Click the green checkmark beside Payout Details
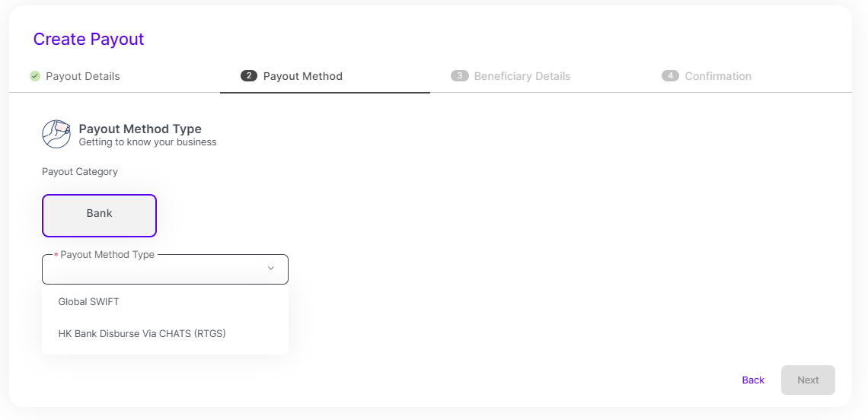Viewport: 868px width, 420px height. coord(35,76)
